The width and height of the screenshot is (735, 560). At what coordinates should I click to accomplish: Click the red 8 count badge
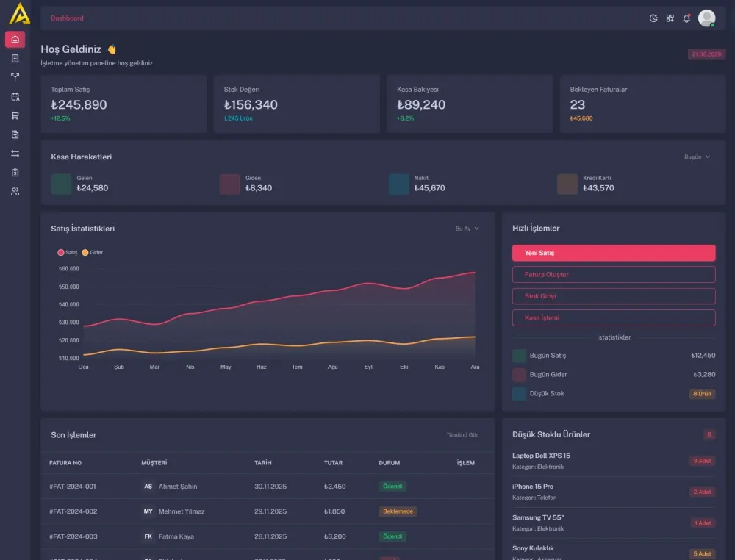[x=709, y=435]
